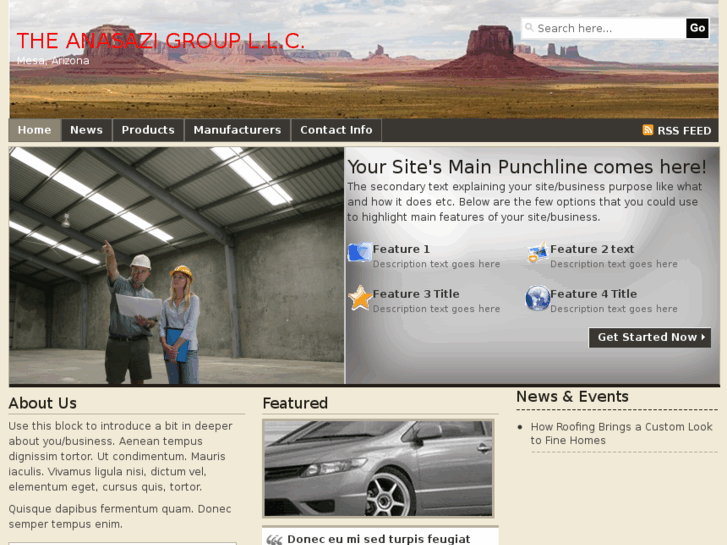Open the How Roofing Brings a Custom Look article
Viewport: 727px width, 545px height.
click(x=621, y=433)
